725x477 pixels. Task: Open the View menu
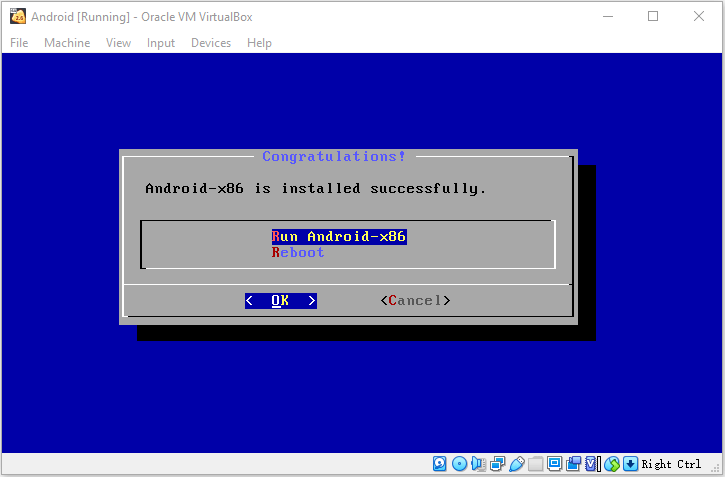118,43
